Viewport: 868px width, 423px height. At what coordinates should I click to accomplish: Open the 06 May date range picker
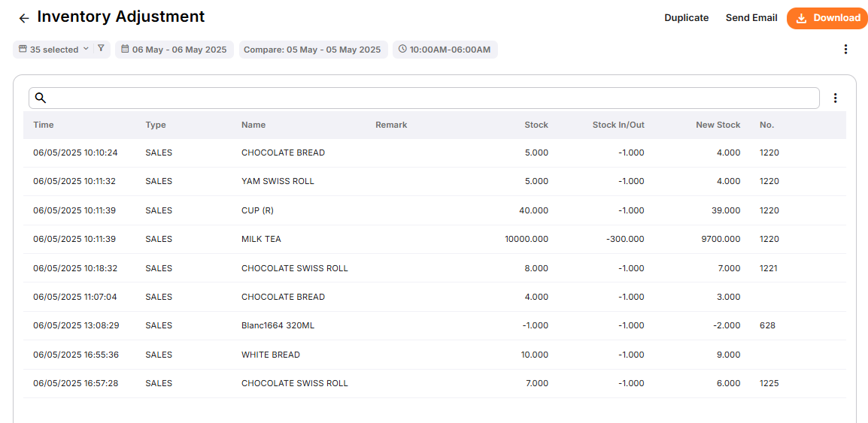pos(174,50)
